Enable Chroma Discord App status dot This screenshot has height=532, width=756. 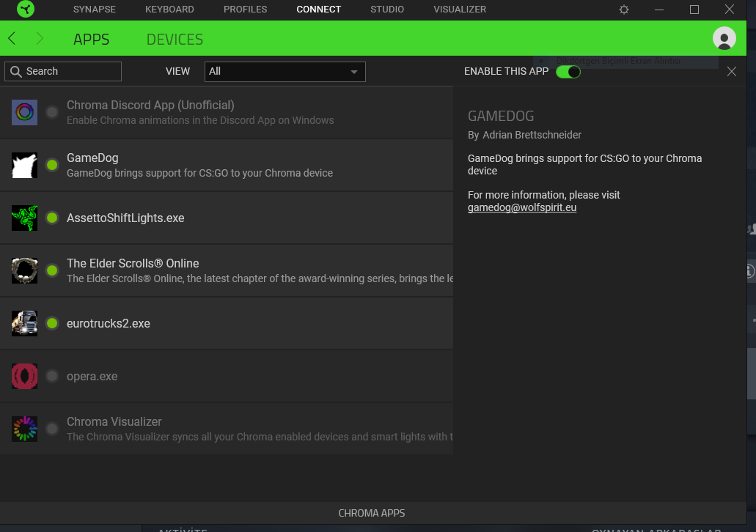(x=52, y=112)
